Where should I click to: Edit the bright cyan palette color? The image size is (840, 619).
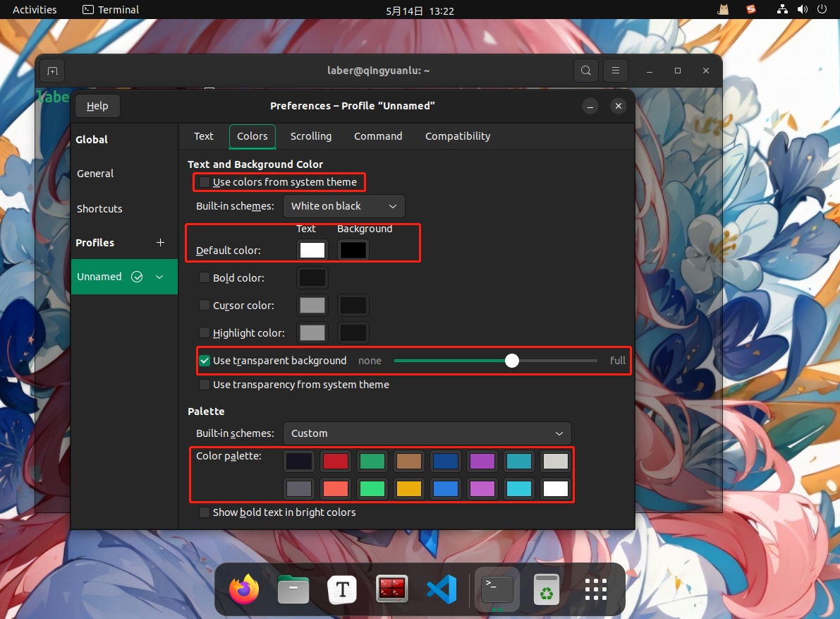point(519,488)
